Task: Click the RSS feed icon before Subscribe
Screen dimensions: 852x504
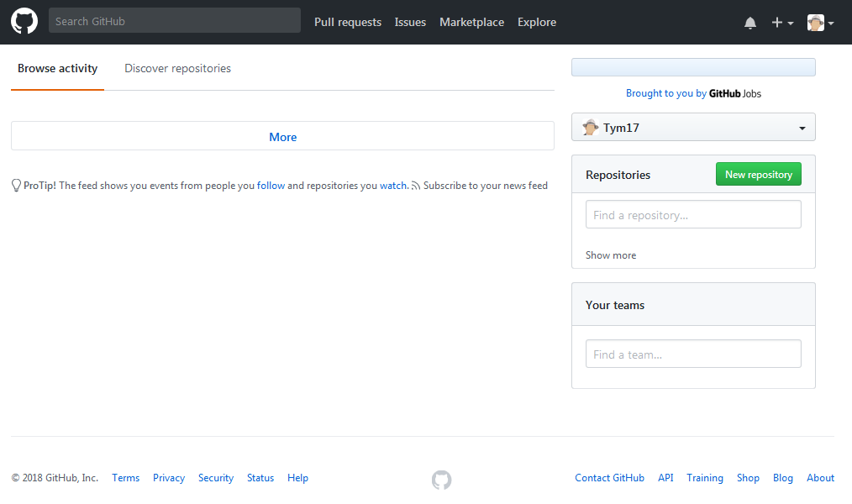Action: coord(416,186)
